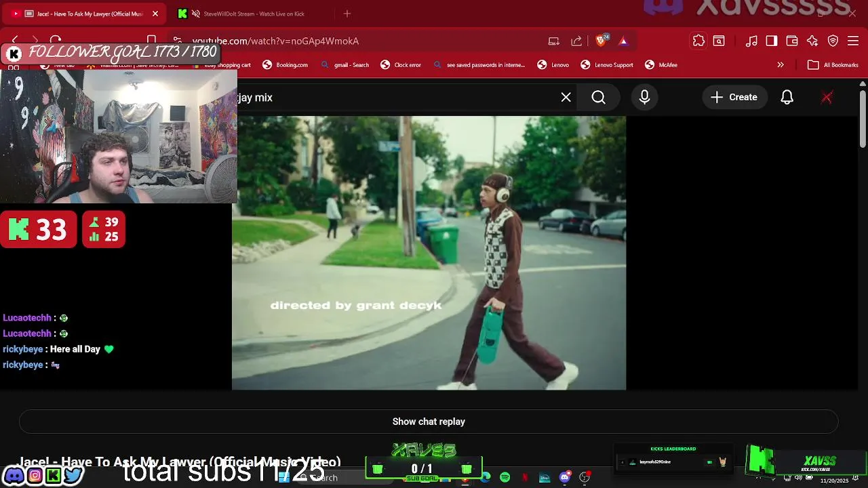Open the Clock error bookmark

pyautogui.click(x=401, y=65)
